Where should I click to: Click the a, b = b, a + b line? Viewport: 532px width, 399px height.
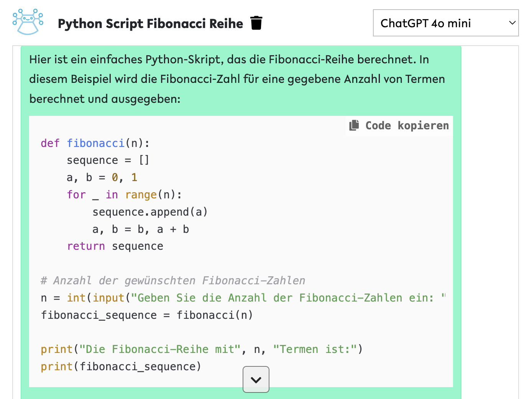[141, 229]
